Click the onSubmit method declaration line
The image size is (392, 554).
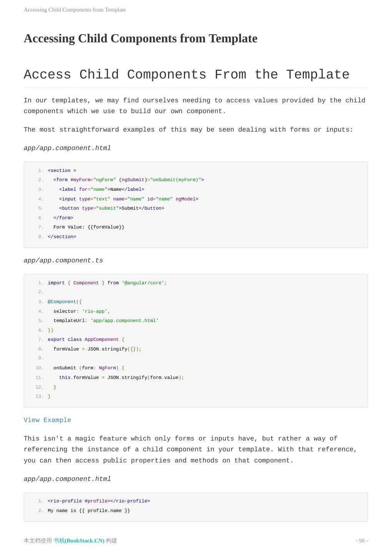89,368
